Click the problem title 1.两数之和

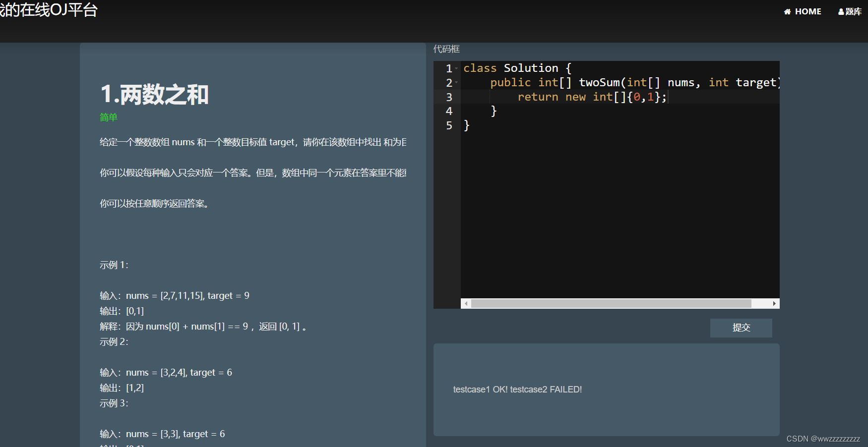pos(154,94)
